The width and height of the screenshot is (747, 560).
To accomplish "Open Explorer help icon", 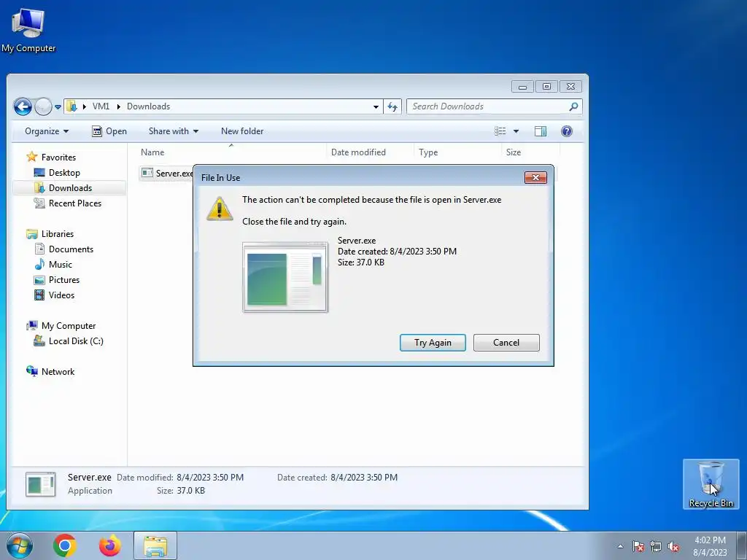I will coord(566,131).
